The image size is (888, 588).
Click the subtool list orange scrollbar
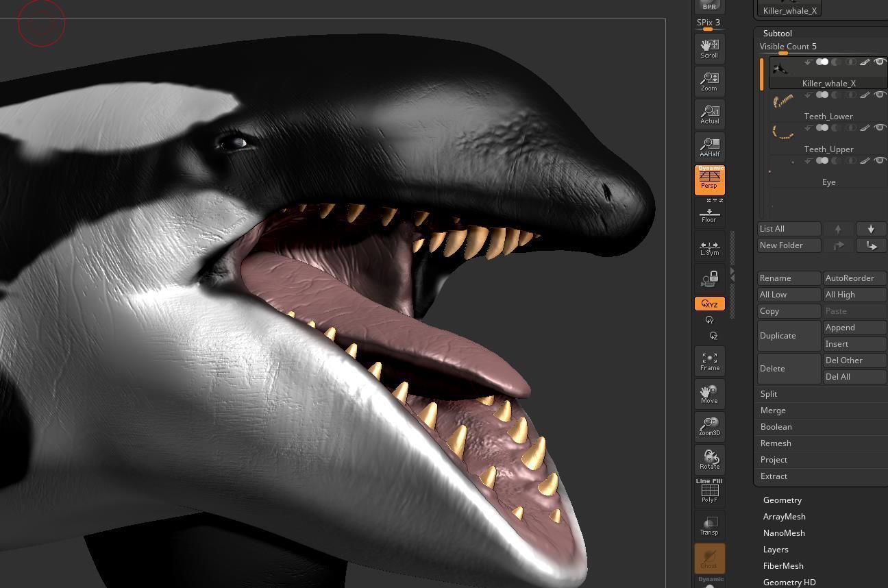(x=761, y=74)
